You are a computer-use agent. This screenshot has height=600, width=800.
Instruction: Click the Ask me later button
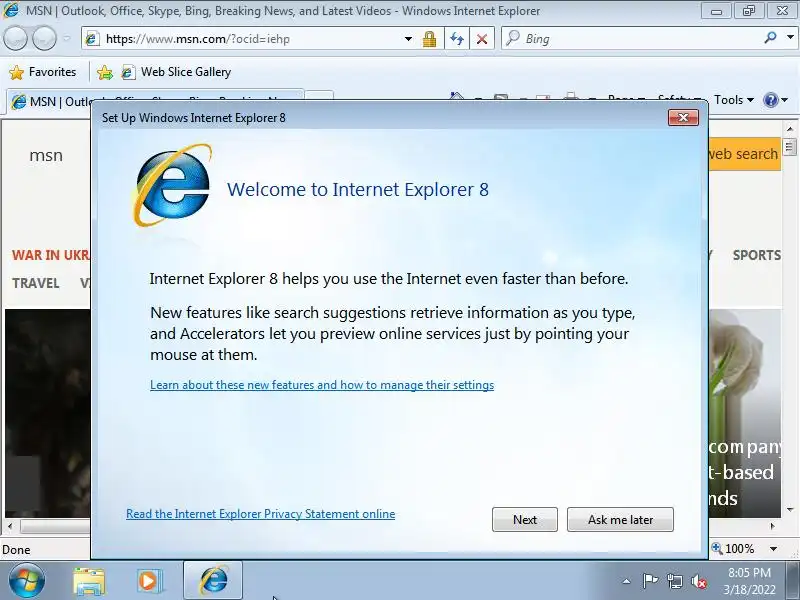point(620,519)
